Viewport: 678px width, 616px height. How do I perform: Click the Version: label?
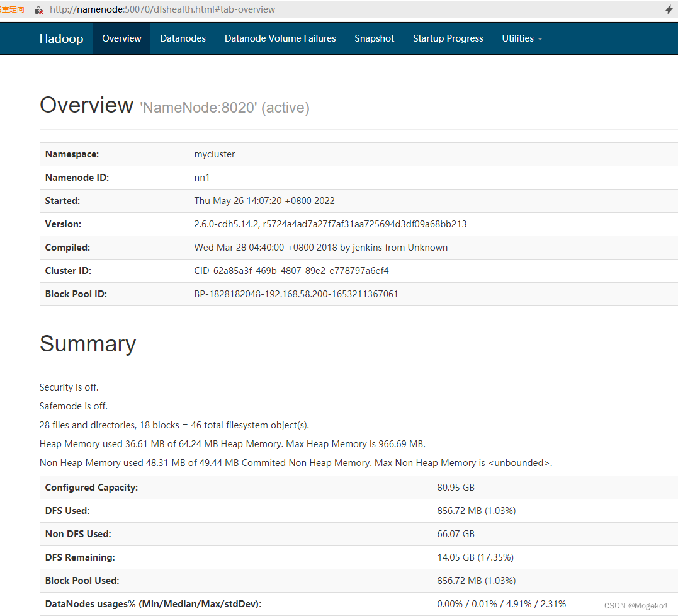click(x=63, y=224)
